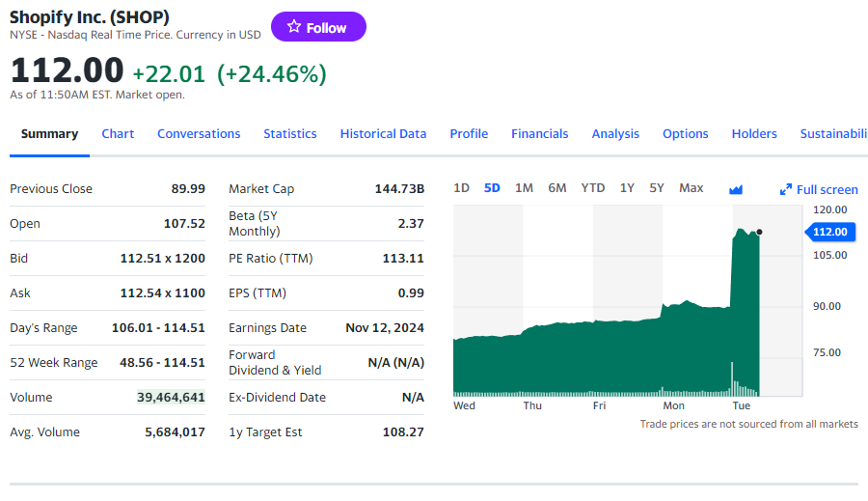Click the 112.00 price tag on chart axis
The width and height of the screenshot is (868, 501).
(x=829, y=232)
